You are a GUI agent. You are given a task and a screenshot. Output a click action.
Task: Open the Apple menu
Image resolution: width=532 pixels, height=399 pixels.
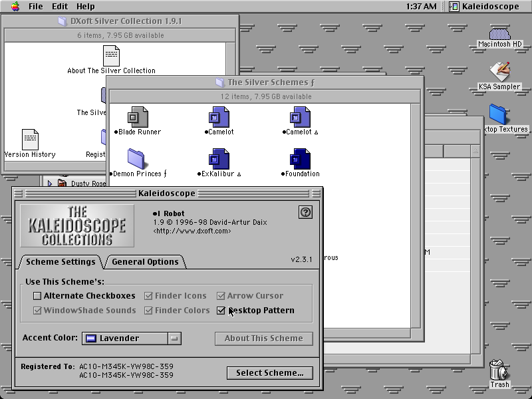click(x=15, y=7)
